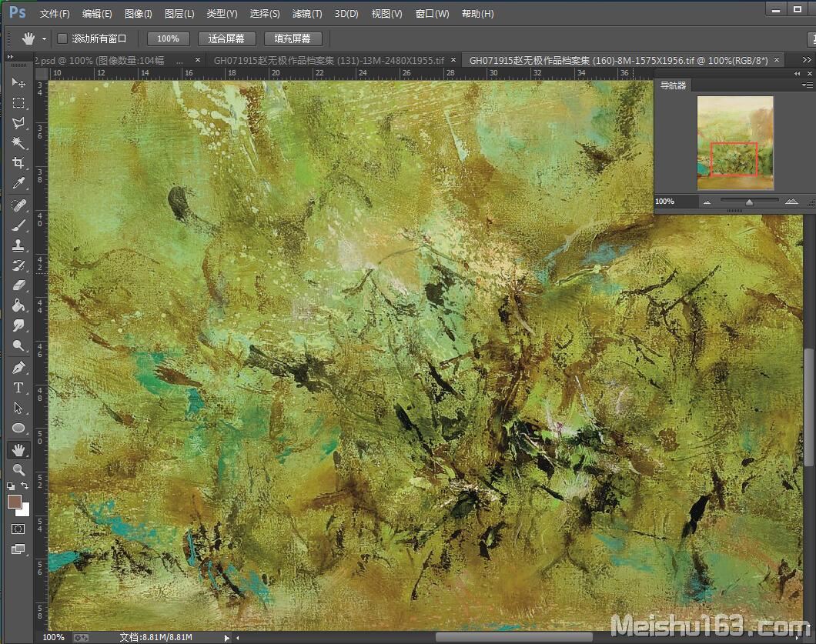Select the Clone Stamp tool
816x644 pixels.
click(18, 245)
